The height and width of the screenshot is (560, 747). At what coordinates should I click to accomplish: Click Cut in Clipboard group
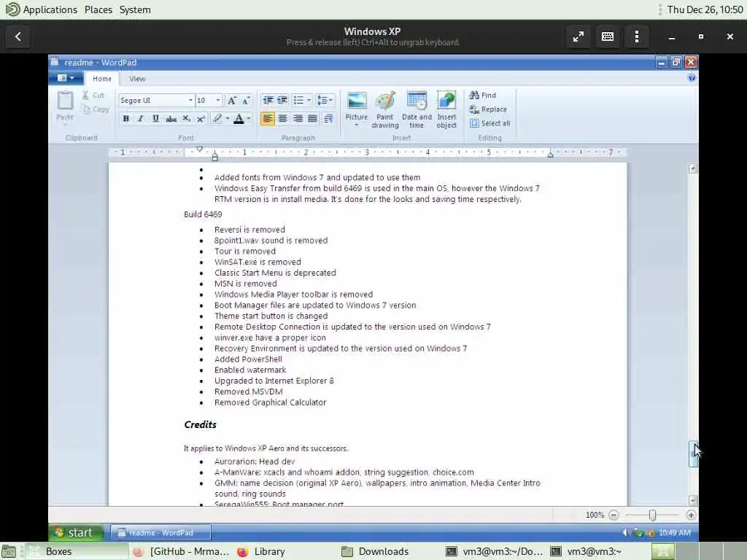tap(93, 96)
